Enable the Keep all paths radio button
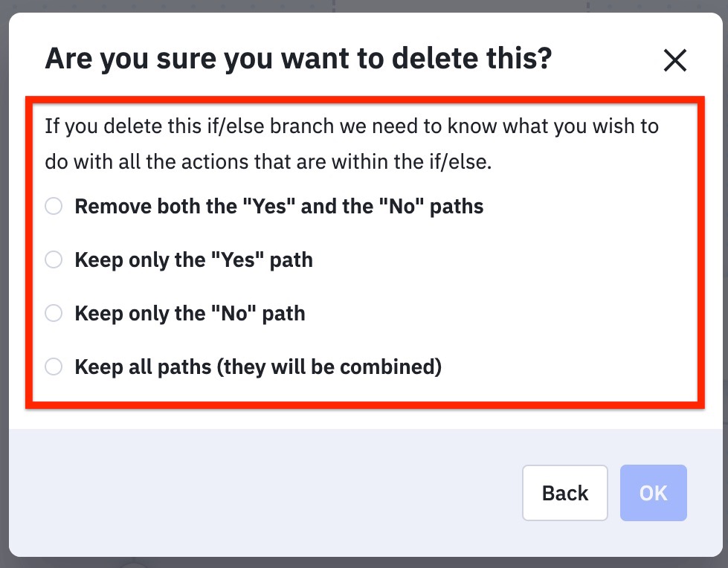728x568 pixels. click(54, 367)
